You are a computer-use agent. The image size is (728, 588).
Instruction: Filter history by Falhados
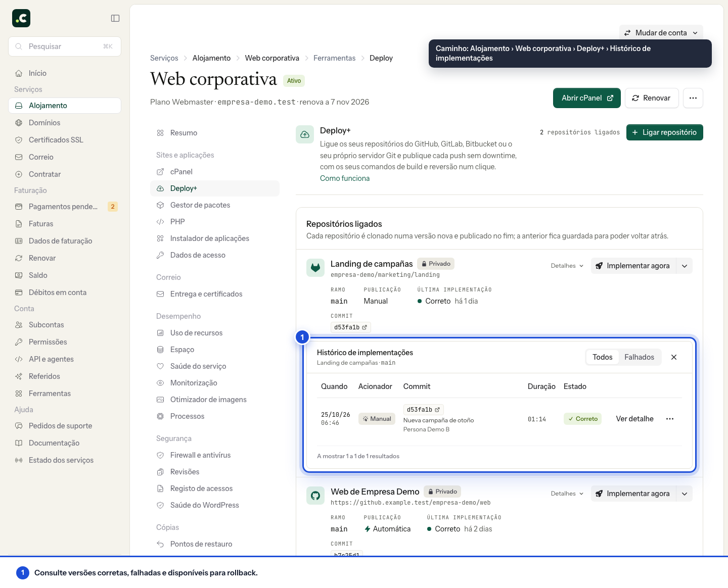point(639,357)
